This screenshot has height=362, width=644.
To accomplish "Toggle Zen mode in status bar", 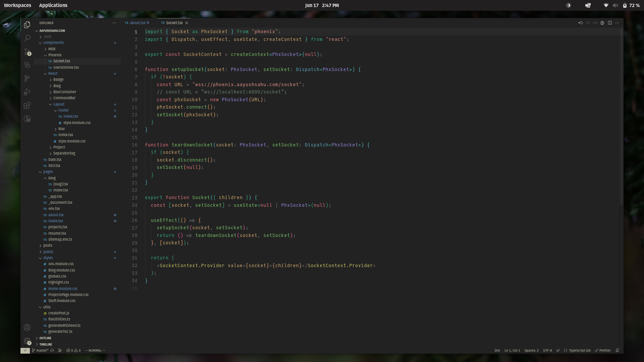I will pos(497,350).
